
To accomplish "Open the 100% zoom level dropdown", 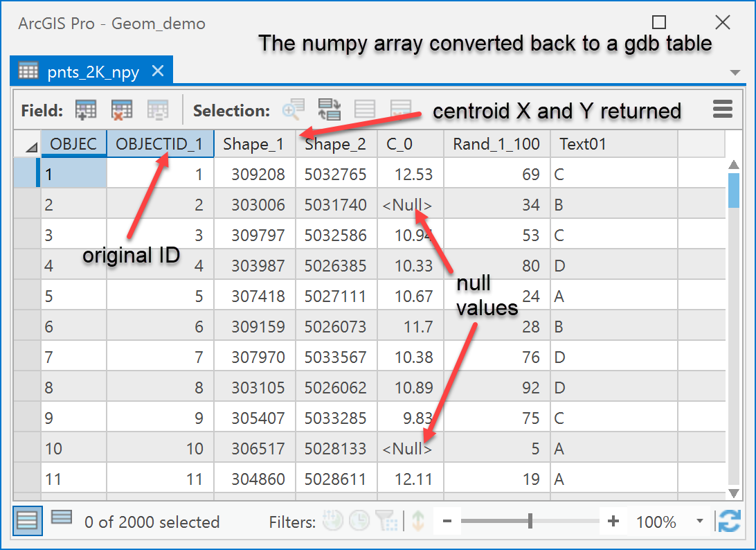I will (700, 522).
